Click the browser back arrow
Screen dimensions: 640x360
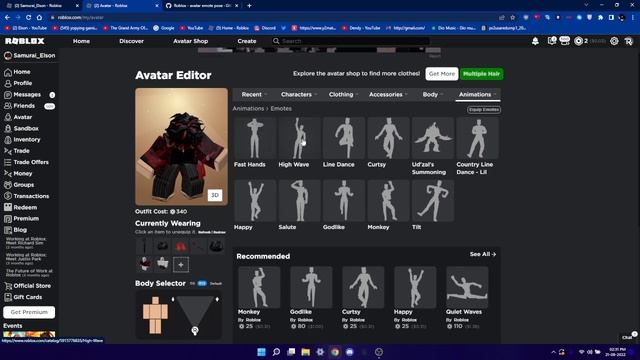tap(7, 18)
